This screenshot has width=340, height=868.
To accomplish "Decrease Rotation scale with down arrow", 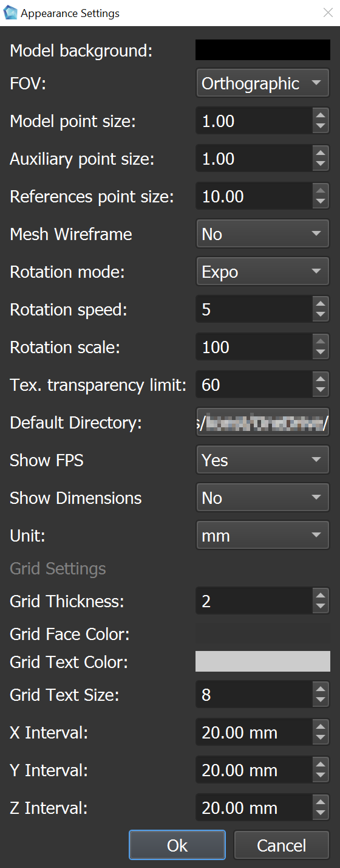I will pyautogui.click(x=321, y=354).
